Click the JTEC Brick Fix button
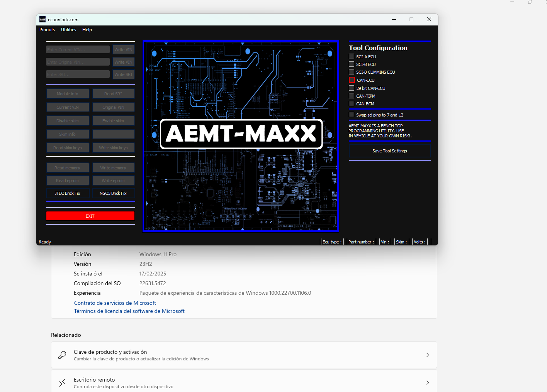 pos(68,193)
